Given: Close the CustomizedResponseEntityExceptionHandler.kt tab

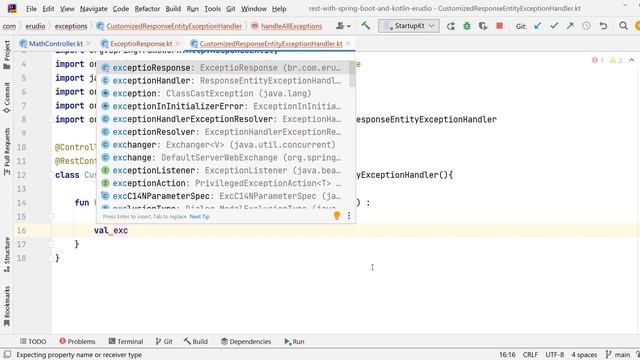Looking at the screenshot, I should (348, 43).
